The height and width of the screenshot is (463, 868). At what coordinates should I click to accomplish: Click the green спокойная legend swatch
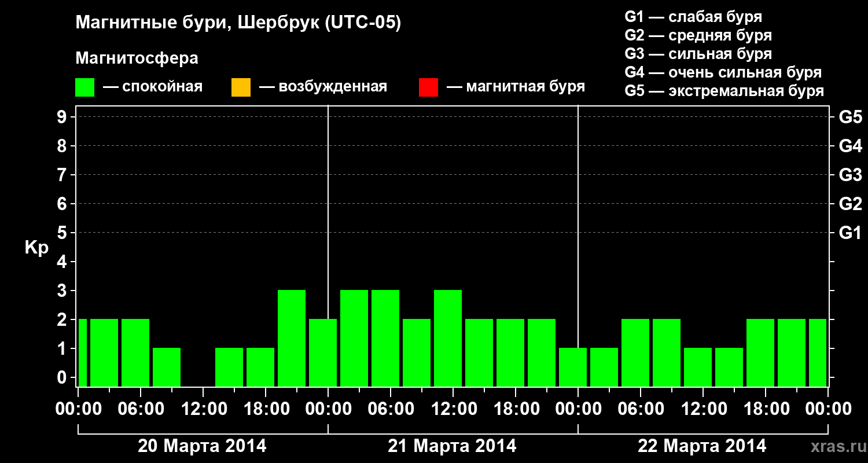click(x=85, y=87)
